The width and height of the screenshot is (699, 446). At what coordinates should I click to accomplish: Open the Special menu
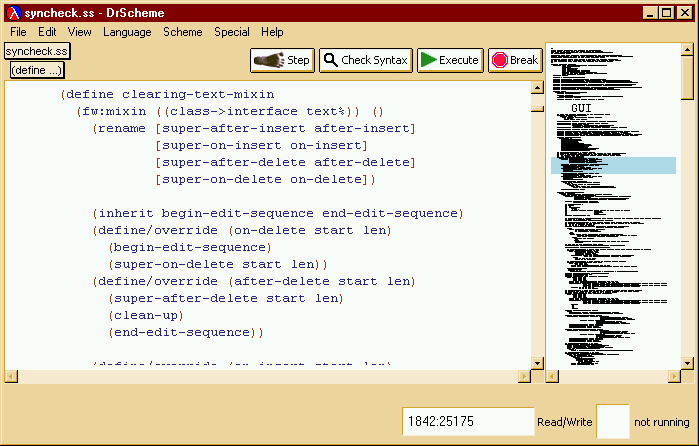pyautogui.click(x=232, y=32)
